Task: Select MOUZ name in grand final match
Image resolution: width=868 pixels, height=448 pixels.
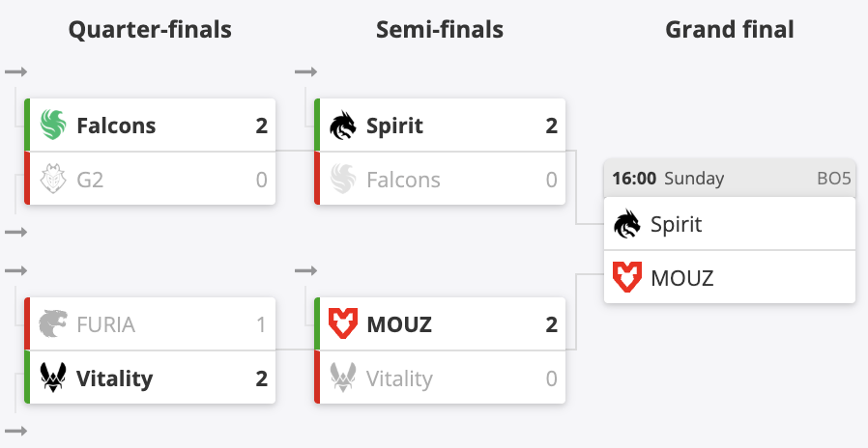Action: click(x=682, y=278)
